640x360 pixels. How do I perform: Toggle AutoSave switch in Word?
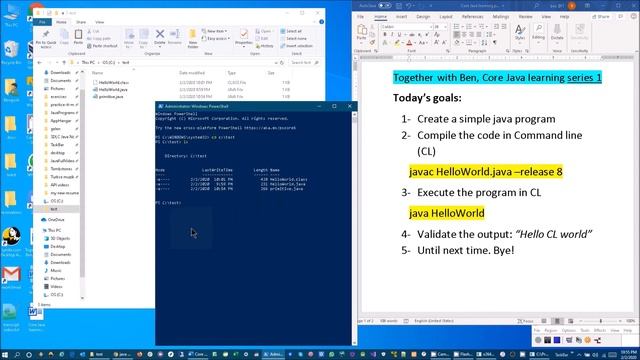[x=384, y=6]
